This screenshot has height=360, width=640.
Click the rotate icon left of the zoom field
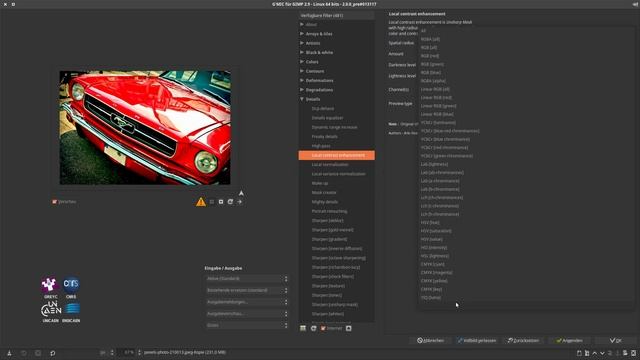coord(53,353)
